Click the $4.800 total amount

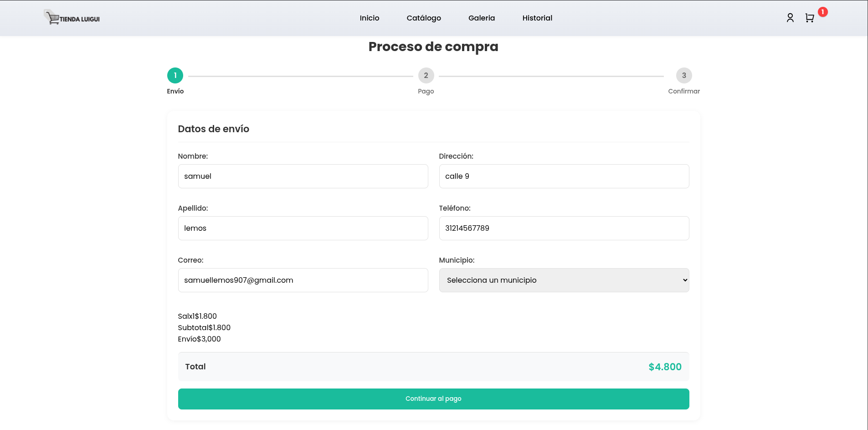tap(664, 367)
